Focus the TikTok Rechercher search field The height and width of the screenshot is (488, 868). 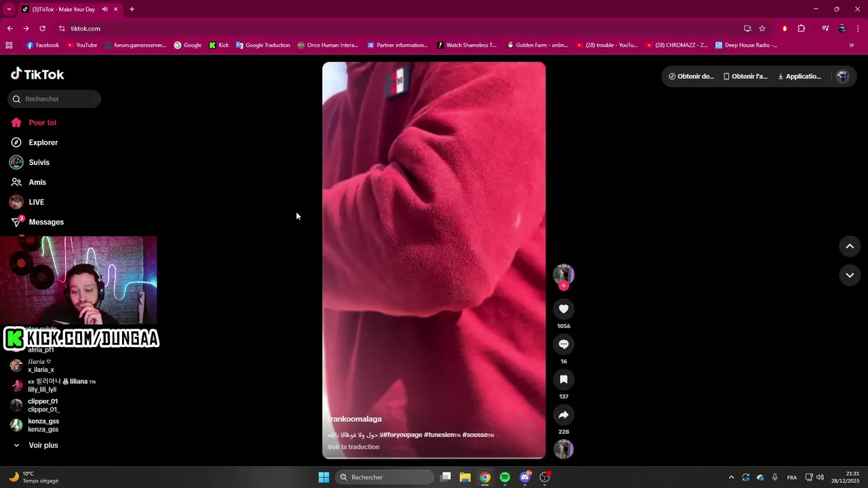[x=54, y=99]
